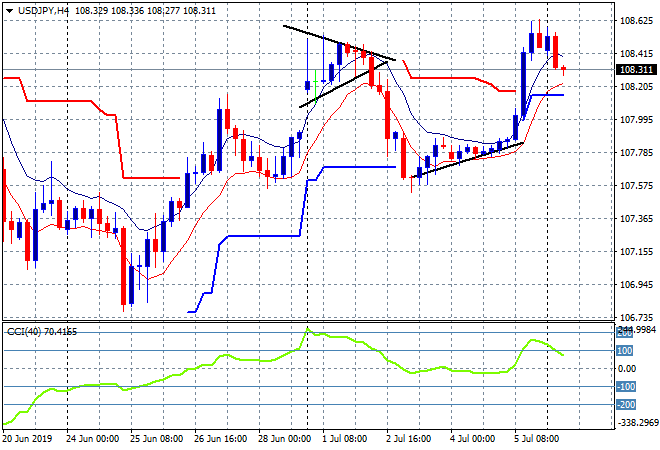The height and width of the screenshot is (450, 660).
Task: Click the CCI 100 level label
Action: point(625,351)
